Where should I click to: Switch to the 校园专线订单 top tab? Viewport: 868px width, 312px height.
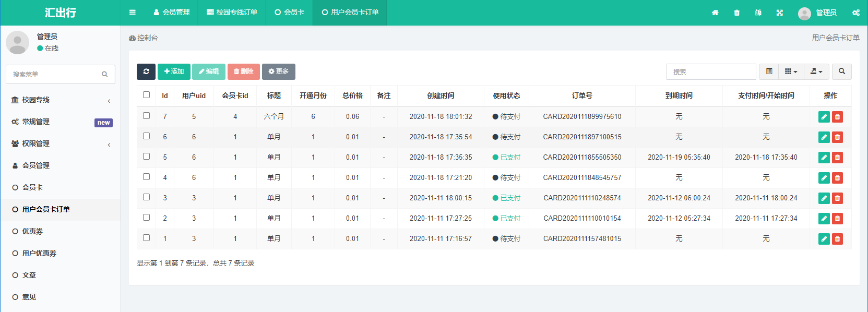tap(232, 12)
